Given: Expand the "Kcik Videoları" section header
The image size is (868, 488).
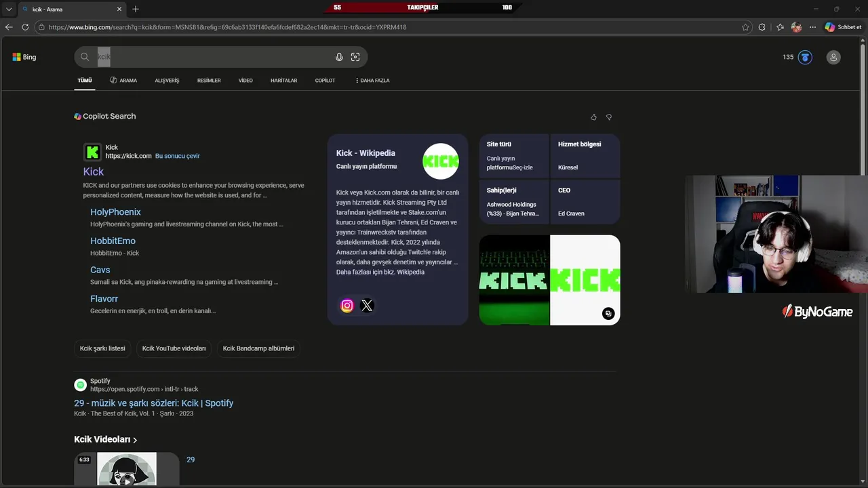Looking at the screenshot, I should click(106, 440).
